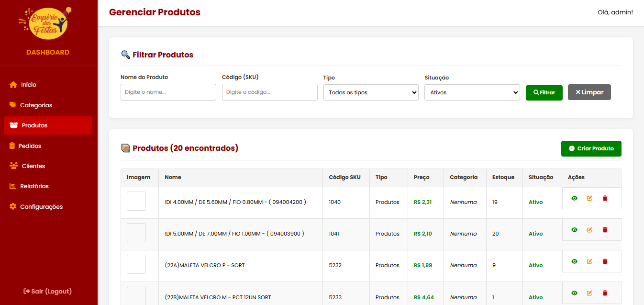Navigate to Pedidos section
Viewport: 644px width, 305px height.
coord(30,146)
